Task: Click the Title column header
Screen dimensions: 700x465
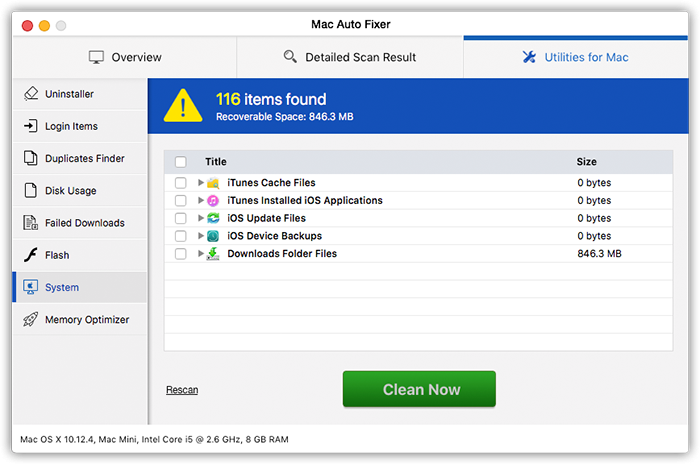Action: point(216,162)
